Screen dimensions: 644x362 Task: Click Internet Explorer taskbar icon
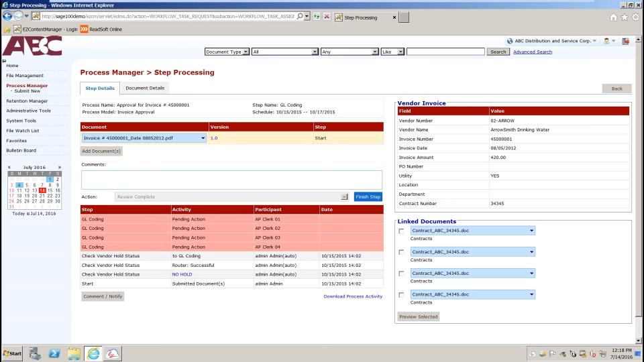pos(93,353)
